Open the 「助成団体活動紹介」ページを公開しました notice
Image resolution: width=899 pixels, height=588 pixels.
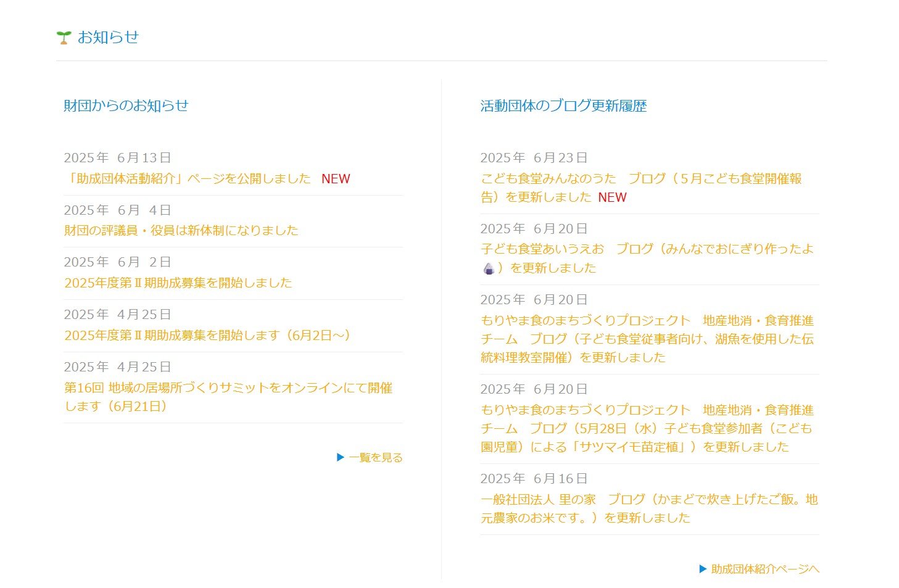click(x=188, y=179)
